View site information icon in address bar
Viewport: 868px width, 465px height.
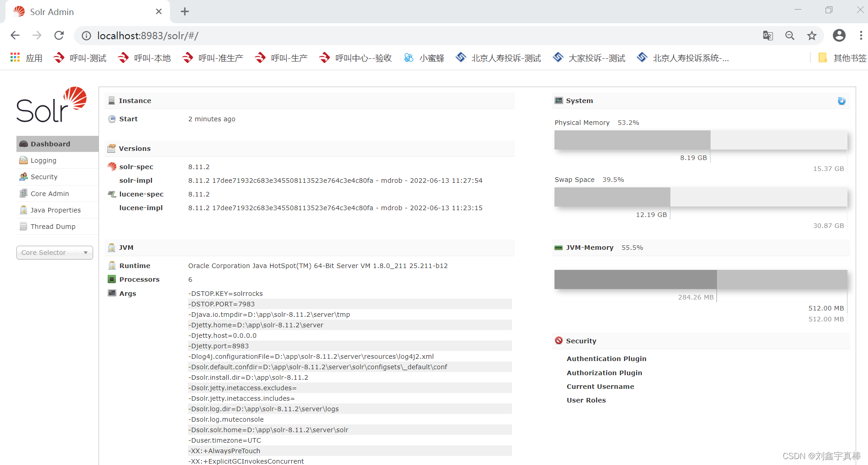click(86, 36)
